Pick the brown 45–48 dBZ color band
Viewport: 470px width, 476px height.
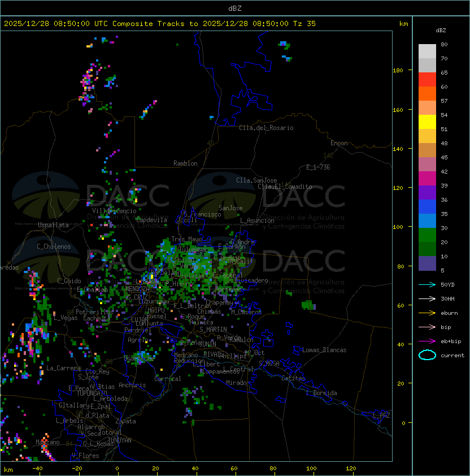(427, 150)
